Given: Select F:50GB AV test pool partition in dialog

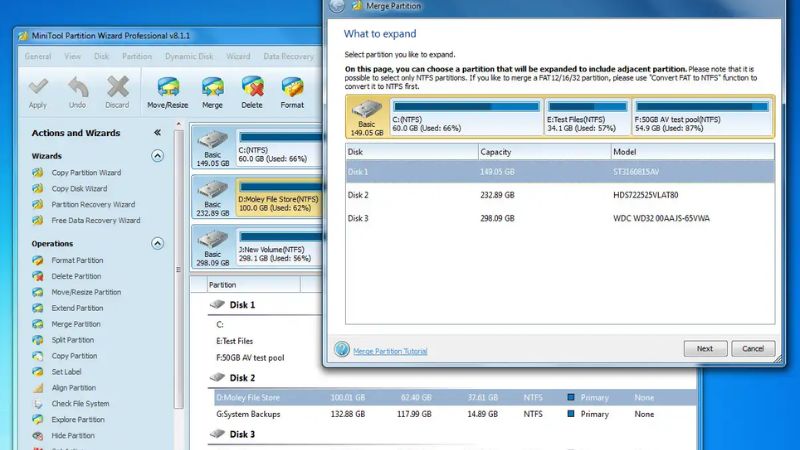Looking at the screenshot, I should point(702,117).
